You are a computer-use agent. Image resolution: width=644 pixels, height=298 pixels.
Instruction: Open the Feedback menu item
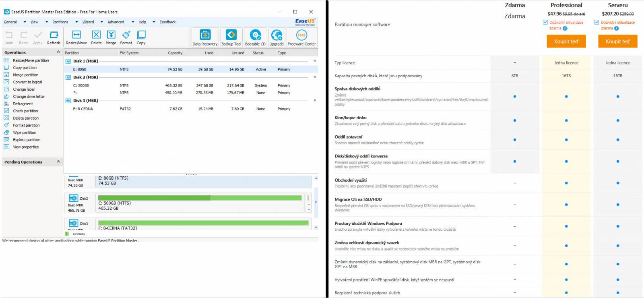(167, 22)
